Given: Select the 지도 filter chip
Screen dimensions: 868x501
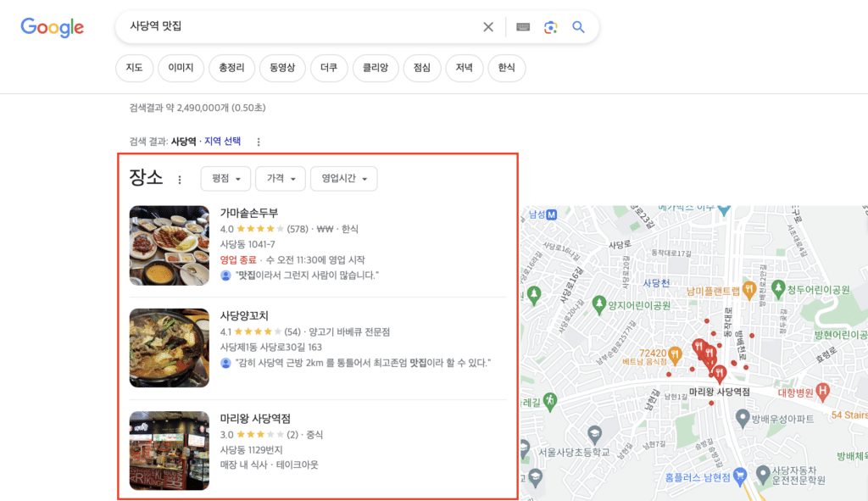Looking at the screenshot, I should tap(134, 68).
